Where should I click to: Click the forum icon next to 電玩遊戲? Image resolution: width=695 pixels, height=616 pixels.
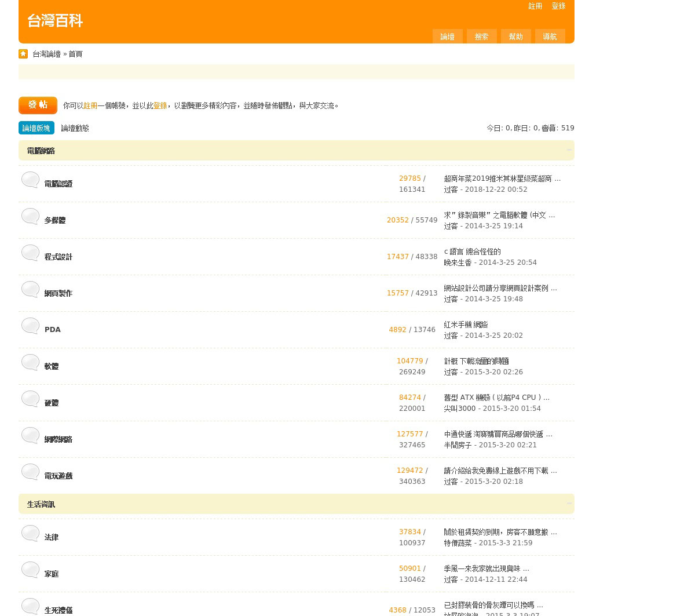tap(30, 472)
